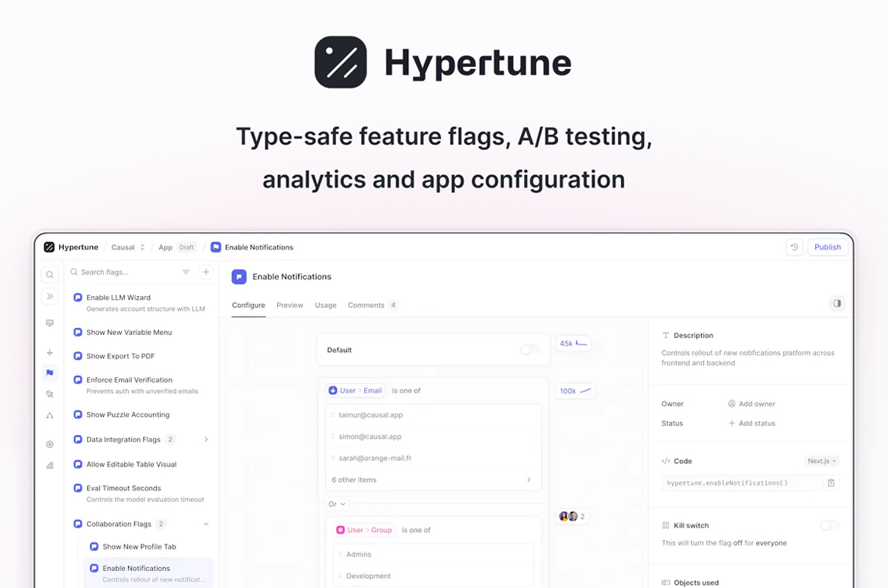Focus the Search flags input

pos(123,272)
